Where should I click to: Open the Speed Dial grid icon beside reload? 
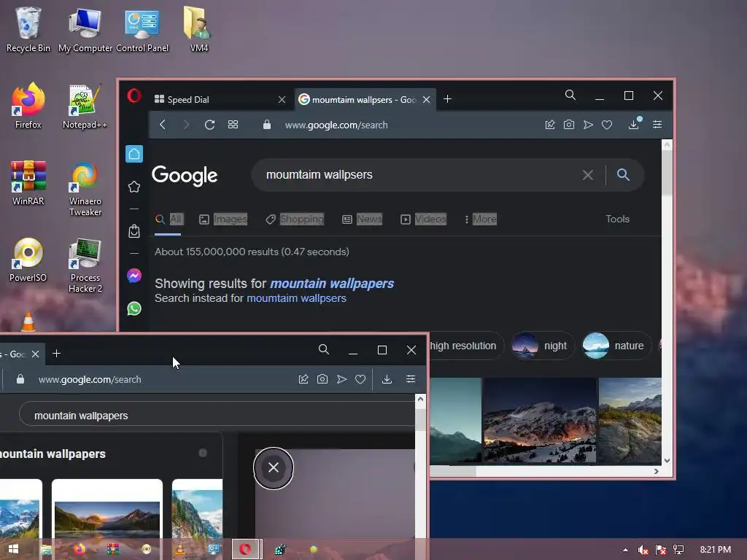(x=233, y=125)
